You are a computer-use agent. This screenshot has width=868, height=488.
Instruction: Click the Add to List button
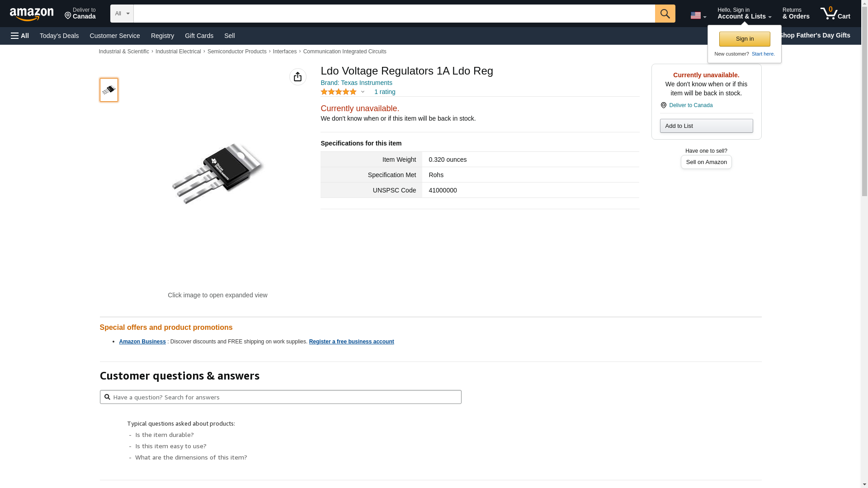pos(706,126)
